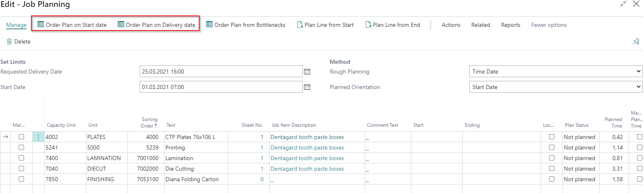The width and height of the screenshot is (644, 193).
Task: Select the Die Cutting text cell
Action: [x=196, y=169]
